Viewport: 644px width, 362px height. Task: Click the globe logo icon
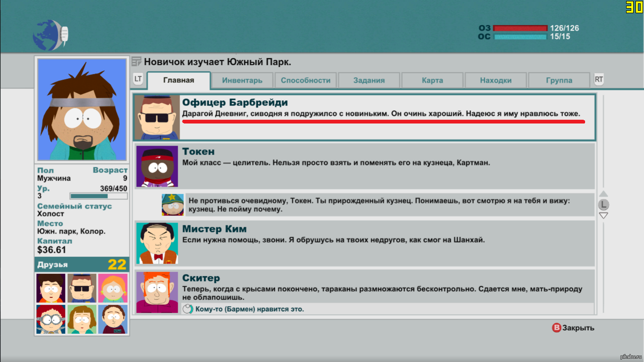51,35
